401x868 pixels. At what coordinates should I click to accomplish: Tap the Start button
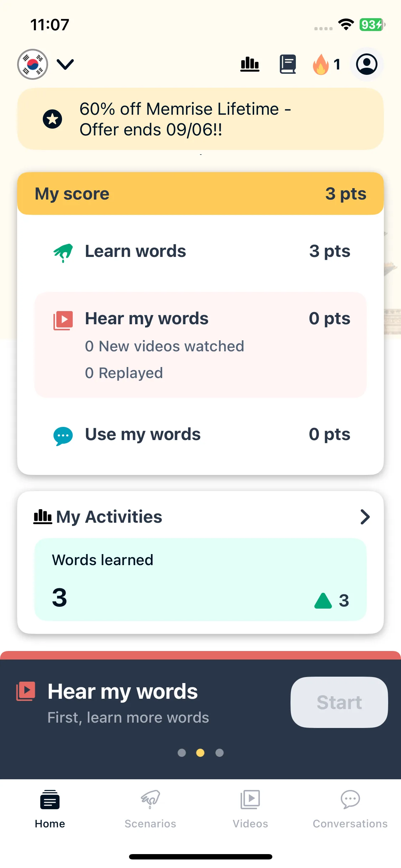tap(339, 702)
